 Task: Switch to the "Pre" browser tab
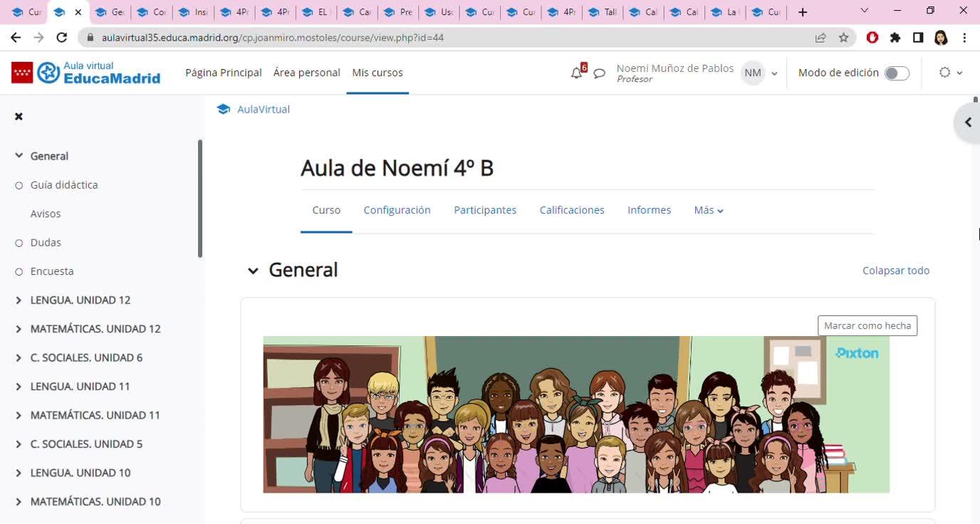(x=397, y=12)
